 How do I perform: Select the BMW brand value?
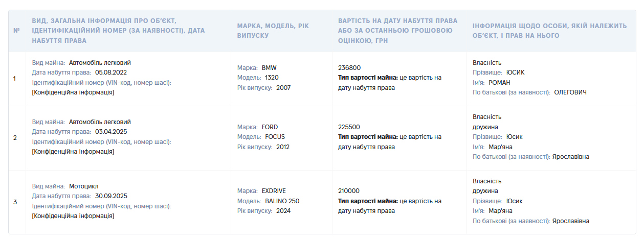(x=269, y=68)
